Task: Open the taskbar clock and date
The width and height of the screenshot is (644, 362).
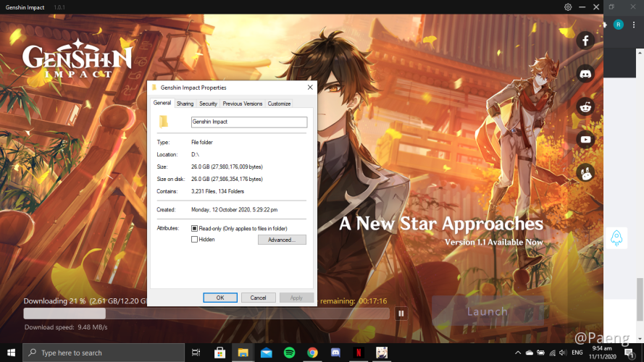Action: tap(603, 353)
